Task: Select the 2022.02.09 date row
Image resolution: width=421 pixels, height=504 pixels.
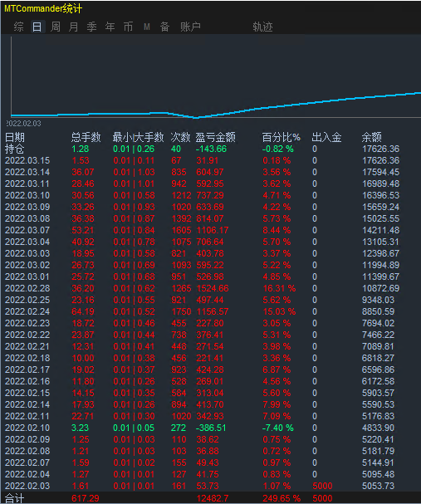Action: click(x=27, y=440)
